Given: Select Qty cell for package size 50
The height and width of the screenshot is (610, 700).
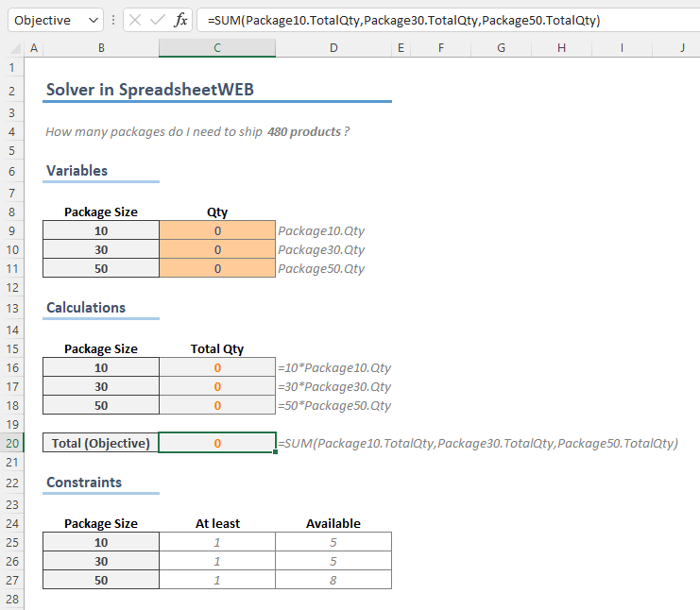Looking at the screenshot, I should [217, 268].
